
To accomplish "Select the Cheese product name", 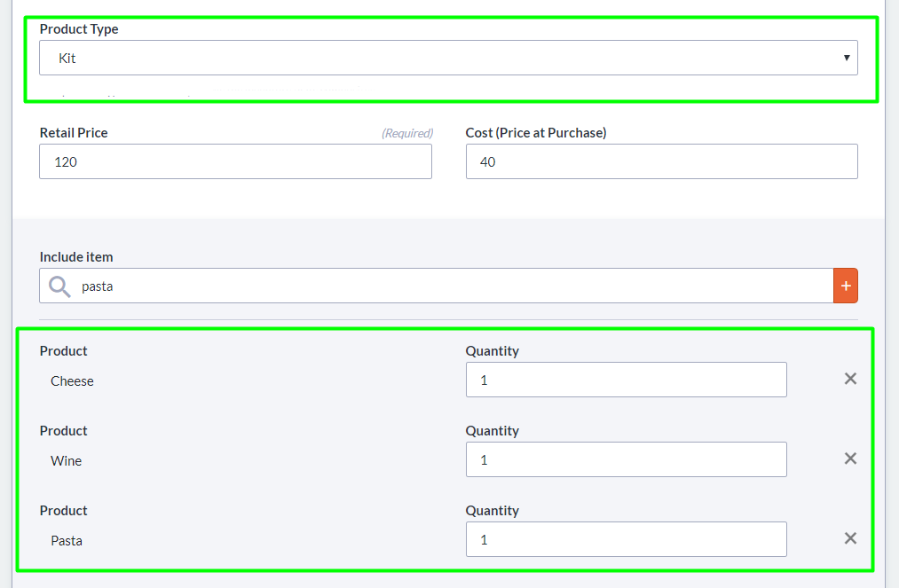I will click(72, 381).
